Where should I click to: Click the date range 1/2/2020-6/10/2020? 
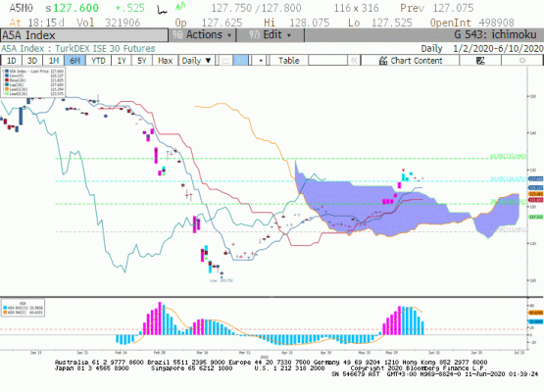coord(498,48)
